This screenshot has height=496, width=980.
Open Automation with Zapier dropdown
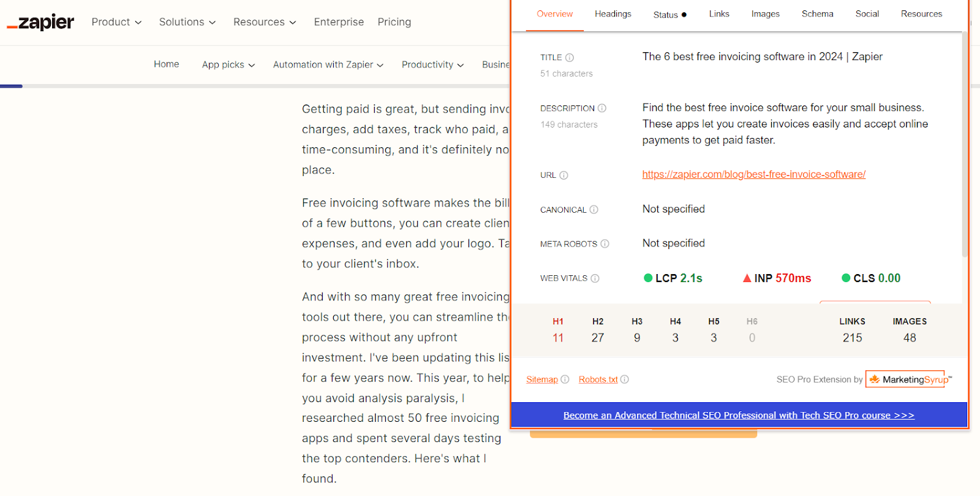coord(328,65)
